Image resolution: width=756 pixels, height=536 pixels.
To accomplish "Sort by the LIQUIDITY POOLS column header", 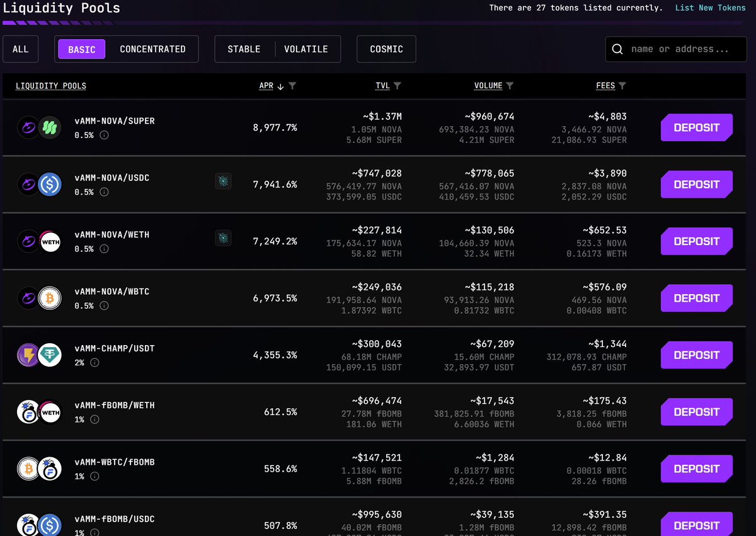I will (51, 86).
